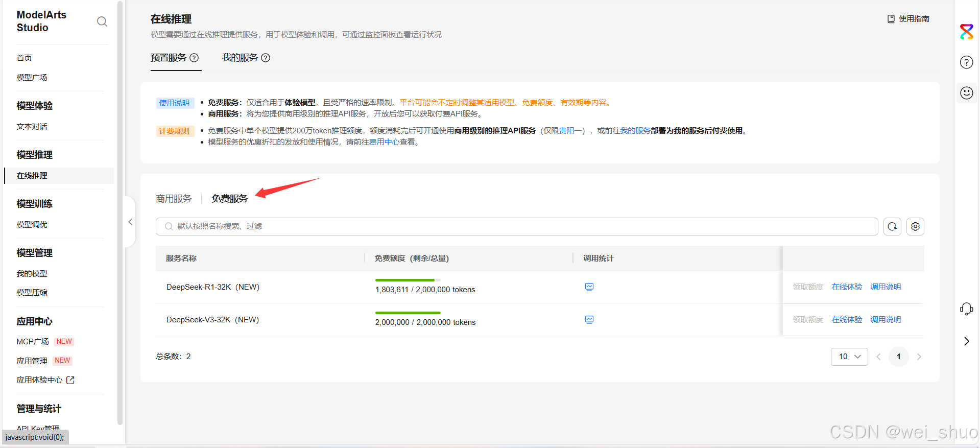
Task: Click 领取额度 for DeepSeek-V3-32K
Action: coord(808,320)
